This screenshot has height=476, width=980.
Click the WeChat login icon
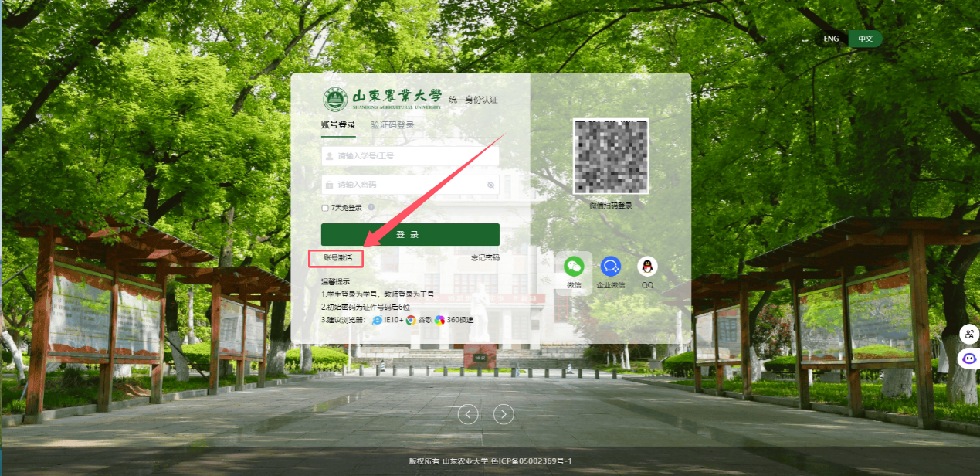click(x=573, y=267)
